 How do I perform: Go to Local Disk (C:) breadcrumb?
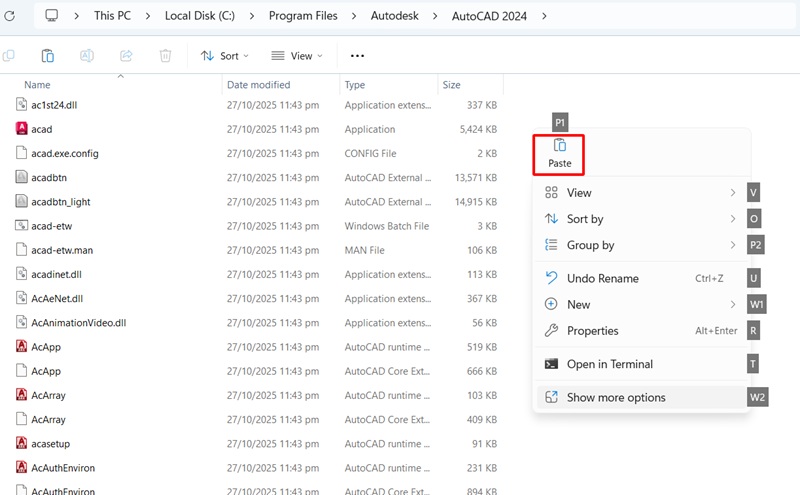199,16
